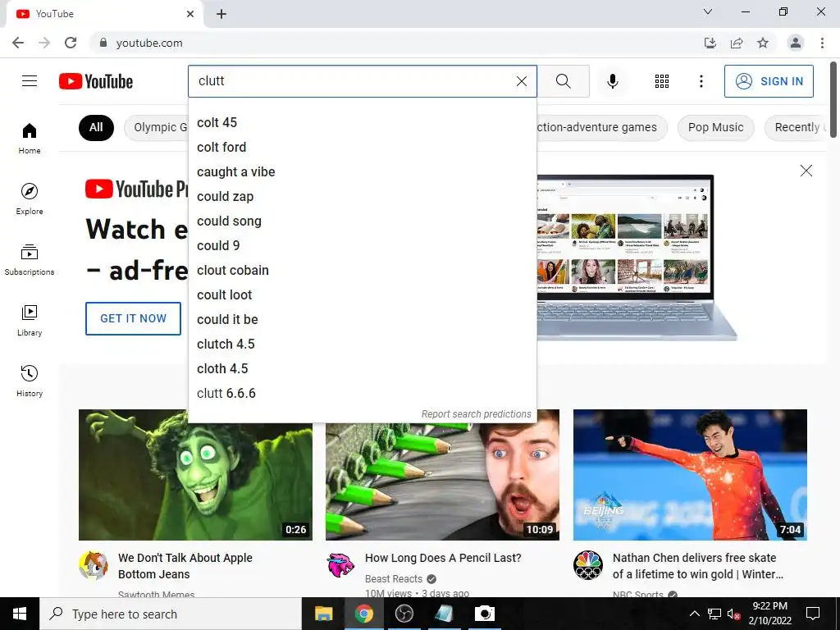Choose suggestion "clutt 6.6.6"
This screenshot has width=840, height=630.
(362, 394)
